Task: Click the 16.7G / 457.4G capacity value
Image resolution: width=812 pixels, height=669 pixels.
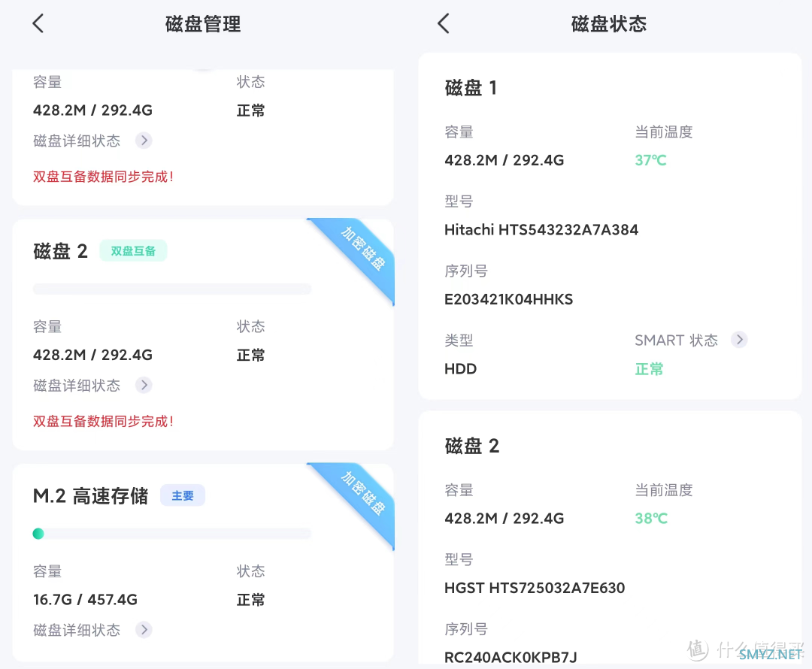Action: tap(86, 600)
